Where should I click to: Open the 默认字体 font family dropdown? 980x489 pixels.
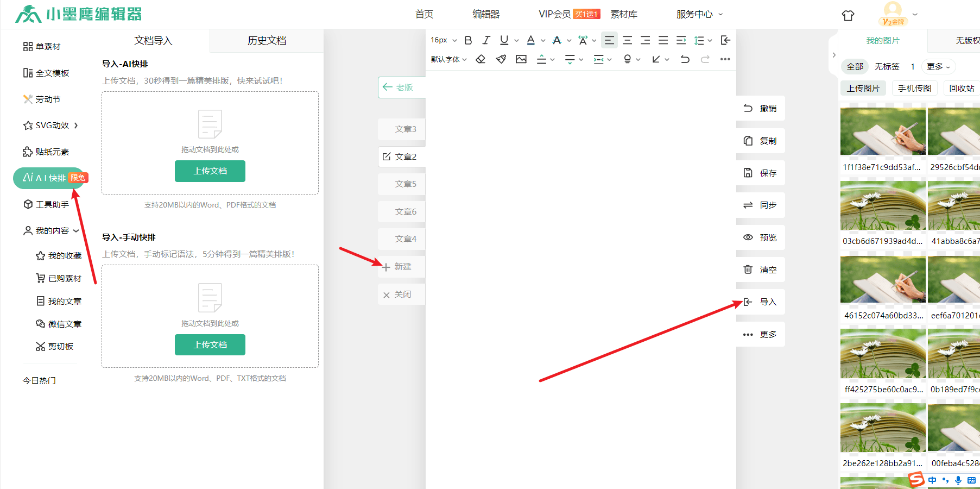click(448, 59)
